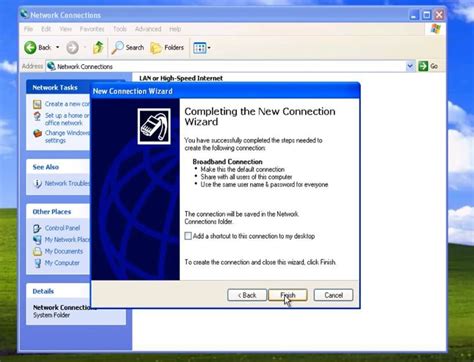
Task: Close the Network Connections window
Action: [439, 15]
